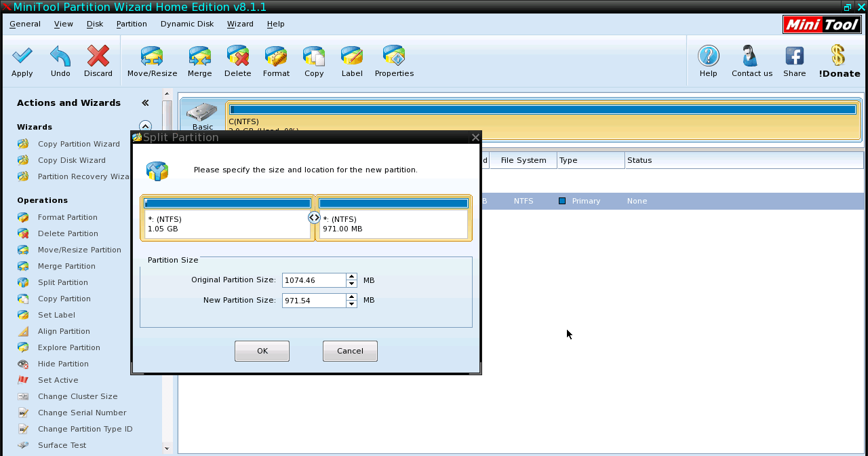Click the Undo arrow icon
868x456 pixels.
click(x=60, y=56)
